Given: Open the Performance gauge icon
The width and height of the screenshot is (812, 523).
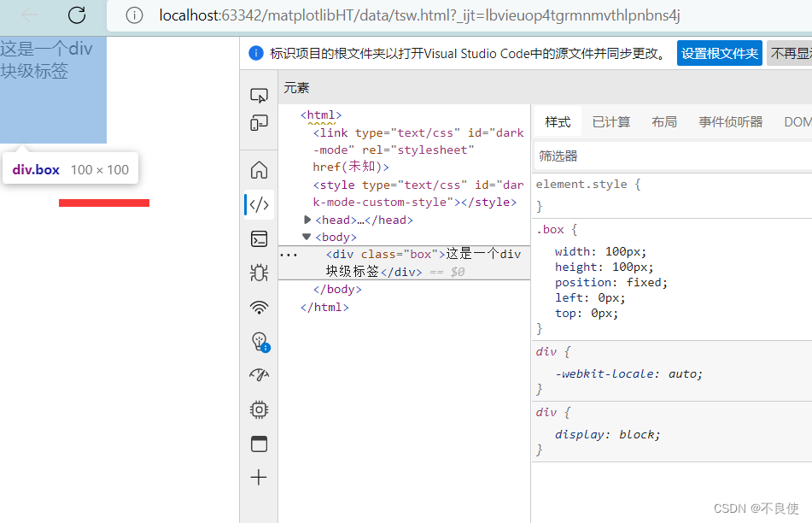Looking at the screenshot, I should pos(259,374).
